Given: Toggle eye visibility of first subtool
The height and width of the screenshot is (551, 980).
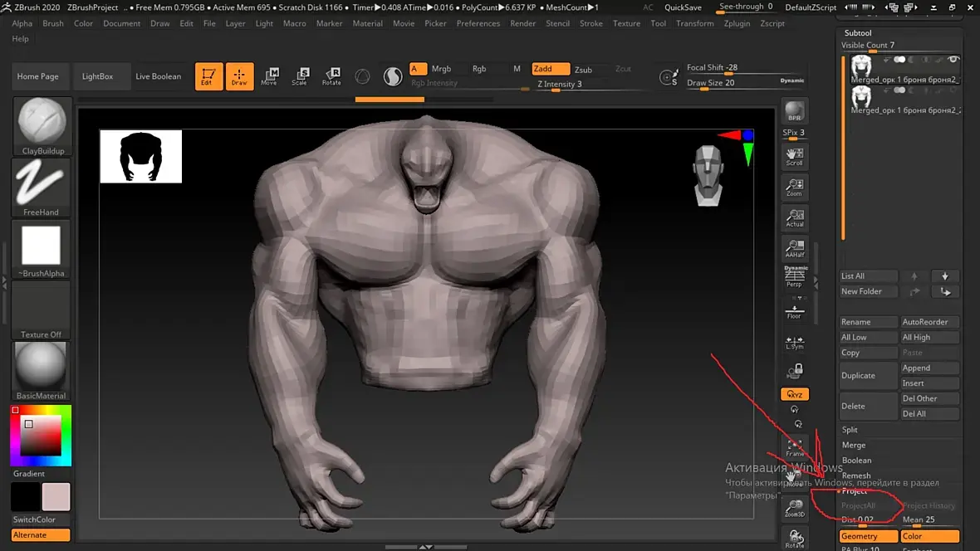Looking at the screenshot, I should pos(954,60).
